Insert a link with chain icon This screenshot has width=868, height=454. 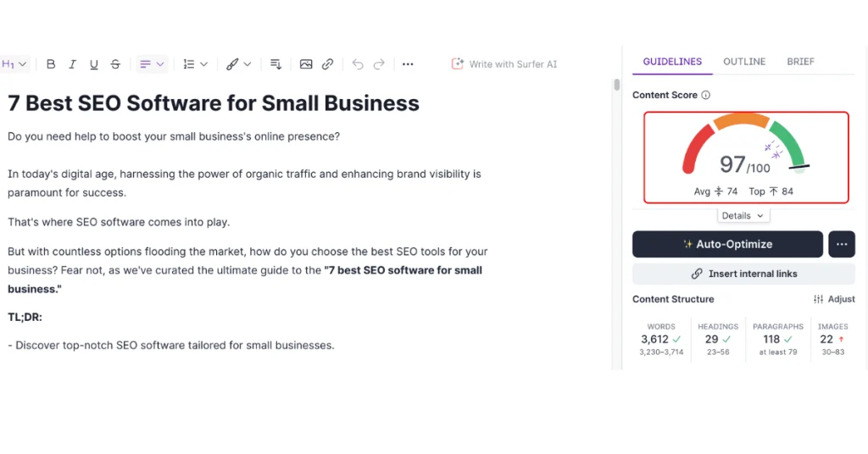[327, 64]
